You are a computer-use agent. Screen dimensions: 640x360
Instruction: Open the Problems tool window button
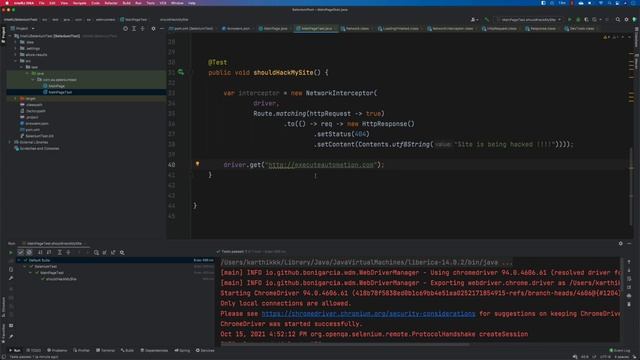pos(57,350)
